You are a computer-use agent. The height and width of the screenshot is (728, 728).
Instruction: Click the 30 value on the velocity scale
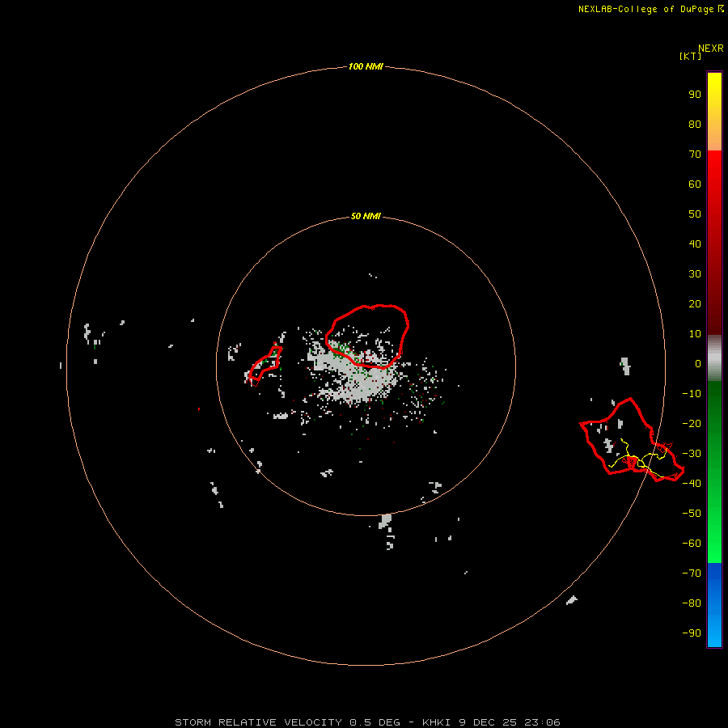(695, 274)
